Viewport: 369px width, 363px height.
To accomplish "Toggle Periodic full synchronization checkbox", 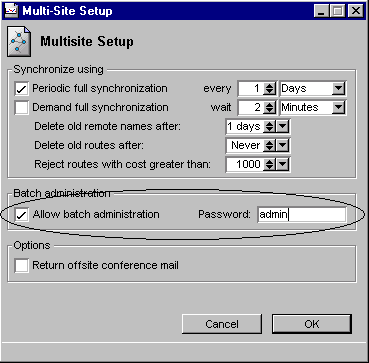I will (x=22, y=89).
